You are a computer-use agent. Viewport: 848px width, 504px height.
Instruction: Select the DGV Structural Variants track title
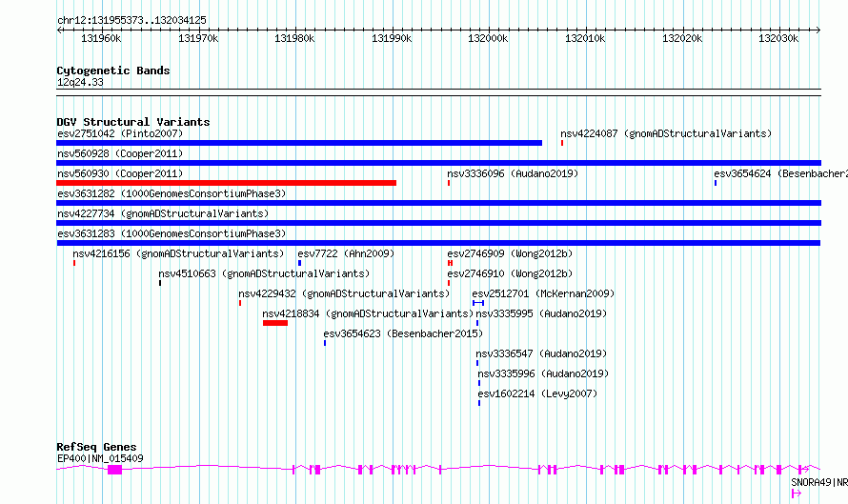point(133,122)
